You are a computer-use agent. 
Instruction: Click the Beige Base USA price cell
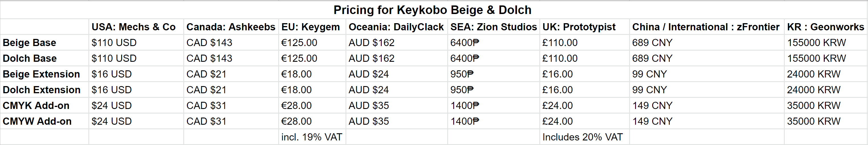pos(114,43)
